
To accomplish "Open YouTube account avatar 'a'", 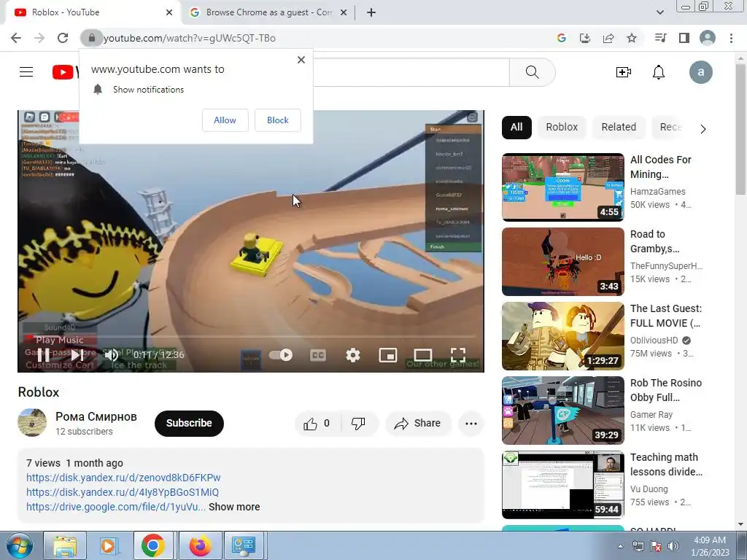I will click(x=701, y=72).
